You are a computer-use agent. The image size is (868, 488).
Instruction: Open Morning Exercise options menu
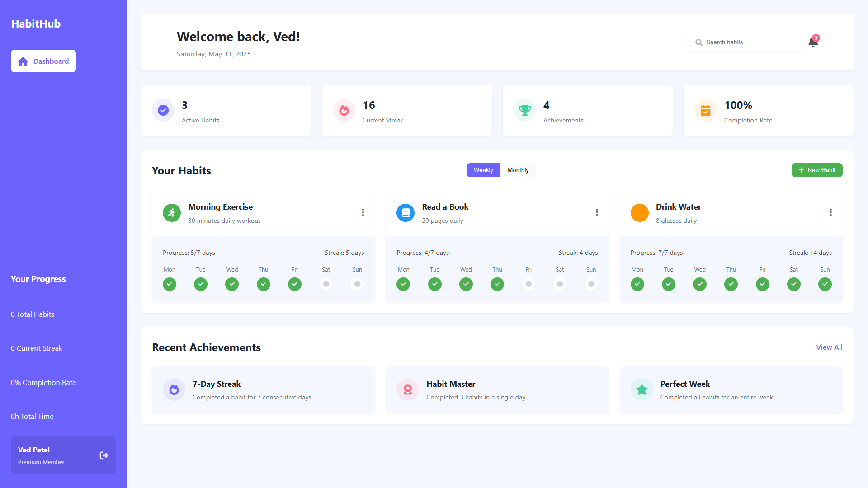363,212
